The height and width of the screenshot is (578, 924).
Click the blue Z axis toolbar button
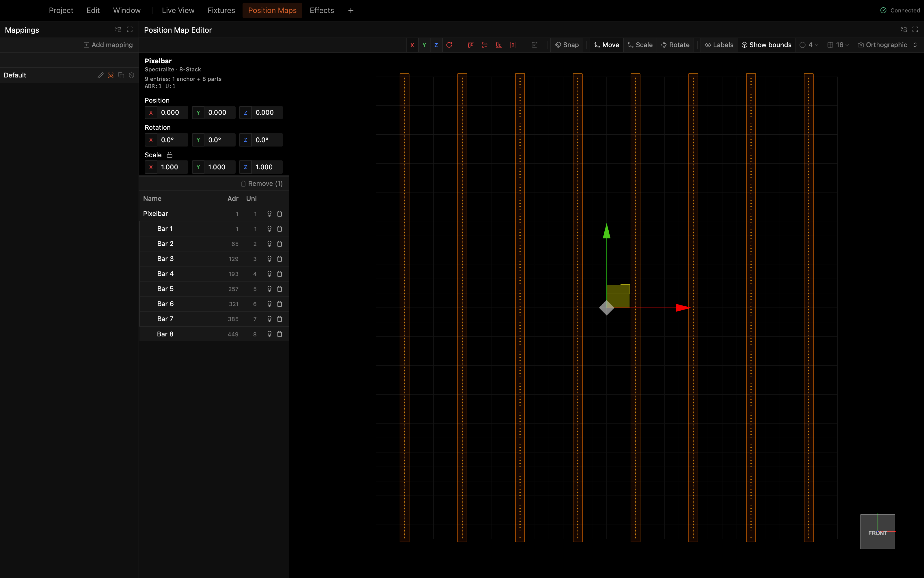pos(436,45)
